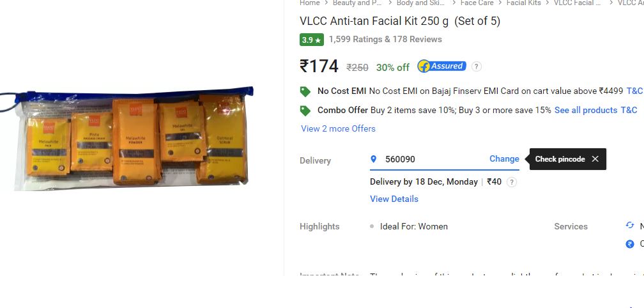Click the delivery charge help icon
The height and width of the screenshot is (308, 644).
(x=511, y=182)
